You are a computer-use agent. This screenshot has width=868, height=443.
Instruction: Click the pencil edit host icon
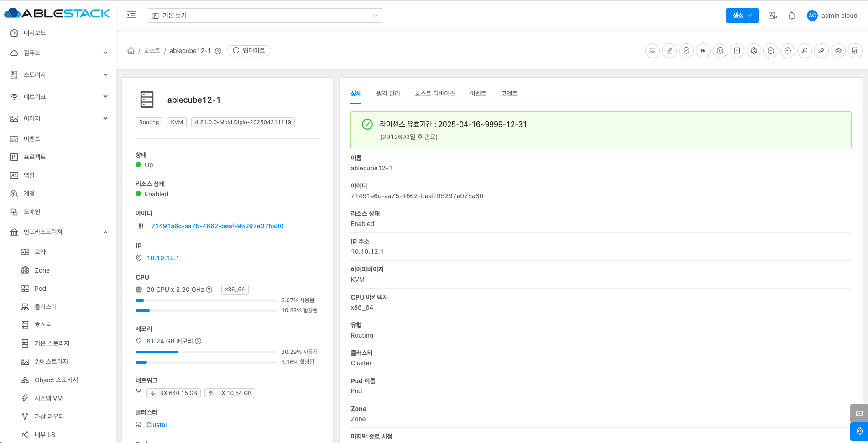669,51
